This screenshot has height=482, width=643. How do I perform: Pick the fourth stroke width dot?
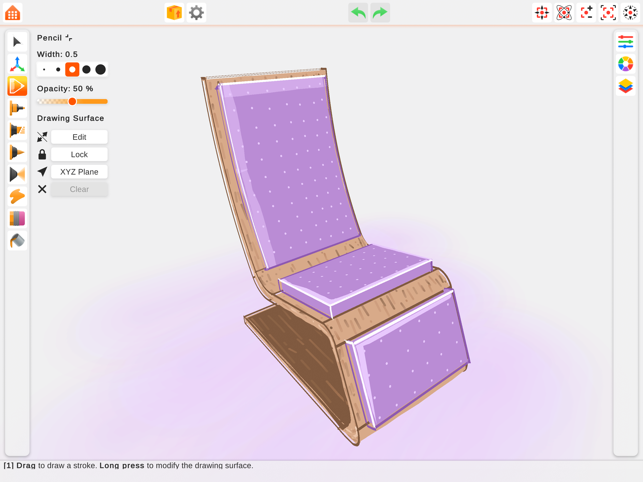tap(86, 70)
